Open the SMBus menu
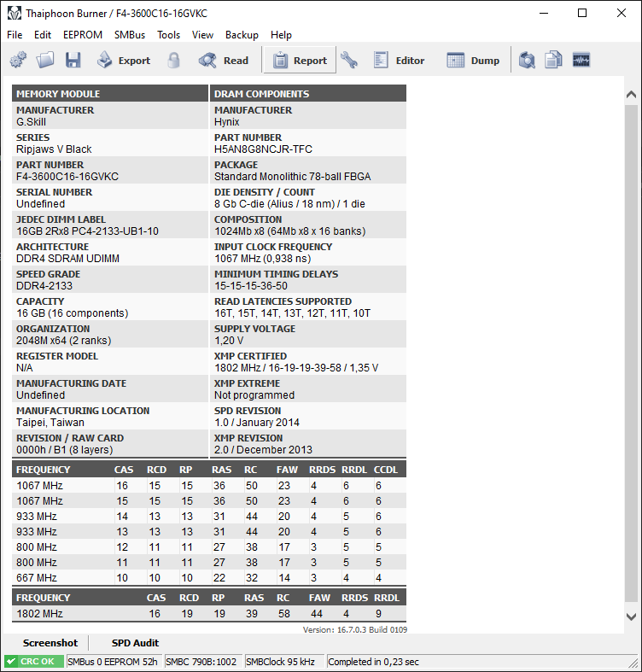642x672 pixels. (130, 35)
